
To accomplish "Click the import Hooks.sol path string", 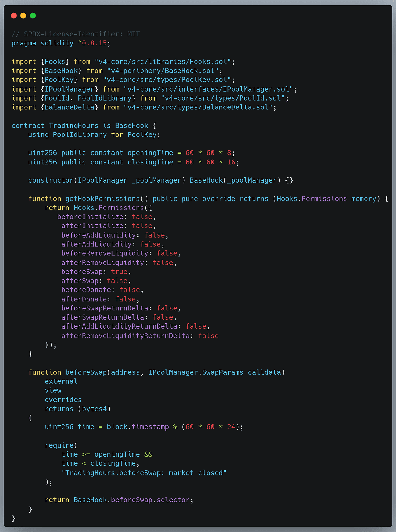I will pos(163,62).
